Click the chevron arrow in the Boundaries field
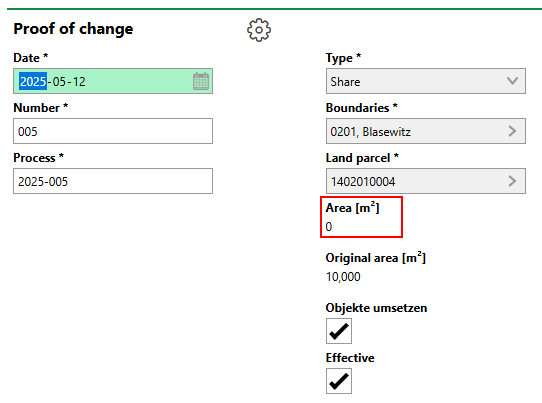This screenshot has width=542, height=403. tap(512, 131)
